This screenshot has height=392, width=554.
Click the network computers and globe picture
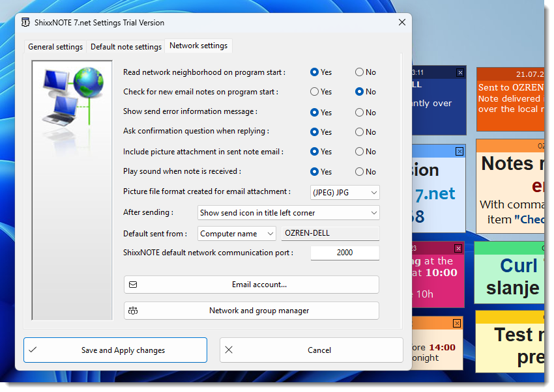[72, 190]
